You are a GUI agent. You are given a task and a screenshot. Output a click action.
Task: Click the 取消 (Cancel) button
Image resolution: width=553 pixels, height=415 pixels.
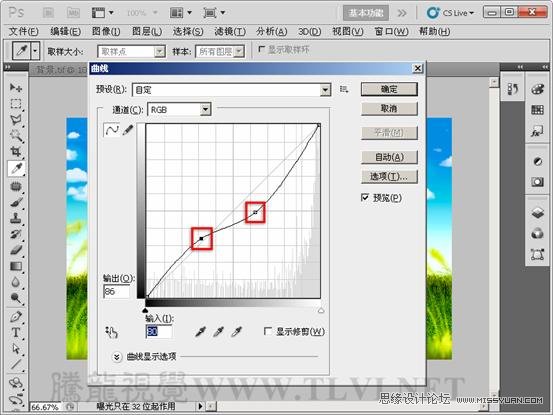(389, 109)
